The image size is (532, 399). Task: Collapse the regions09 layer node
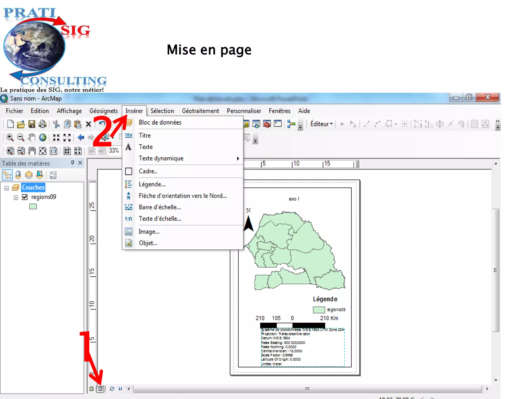click(x=16, y=197)
